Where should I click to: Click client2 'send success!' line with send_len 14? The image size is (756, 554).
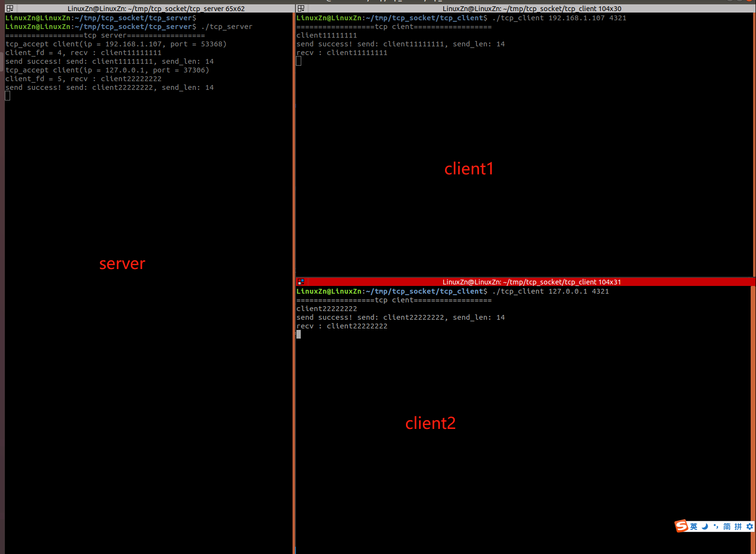click(401, 317)
